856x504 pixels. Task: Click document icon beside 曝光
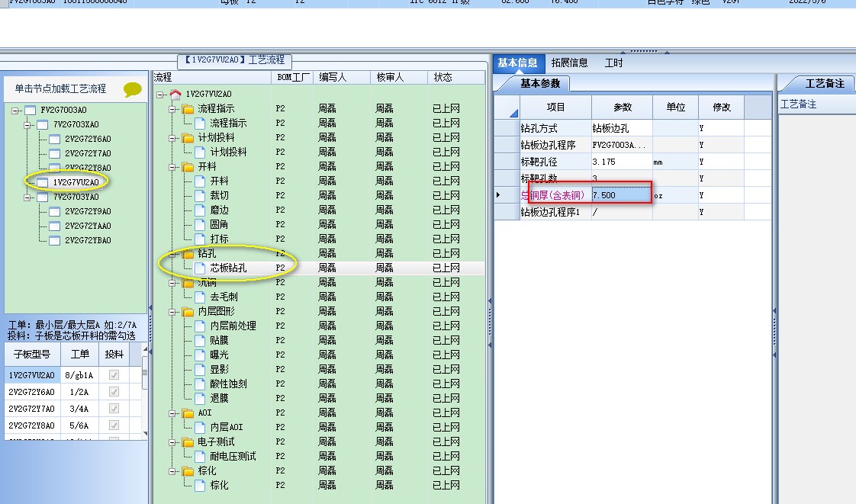tap(200, 355)
